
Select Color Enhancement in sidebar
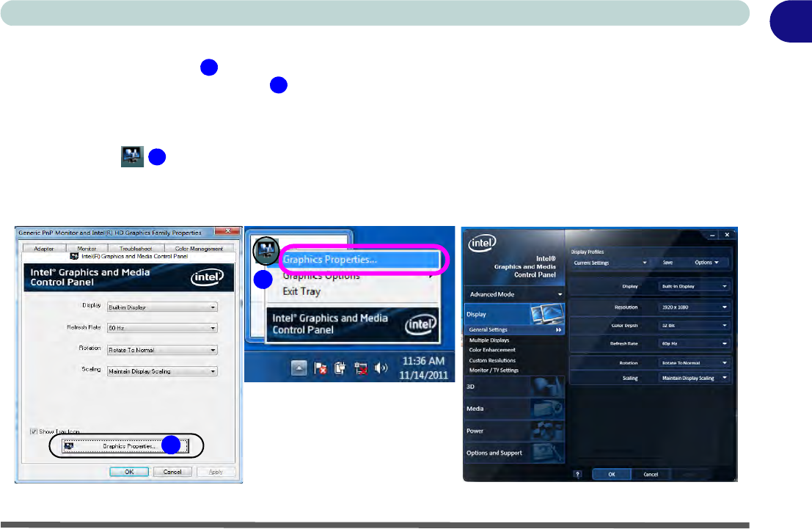coord(492,350)
